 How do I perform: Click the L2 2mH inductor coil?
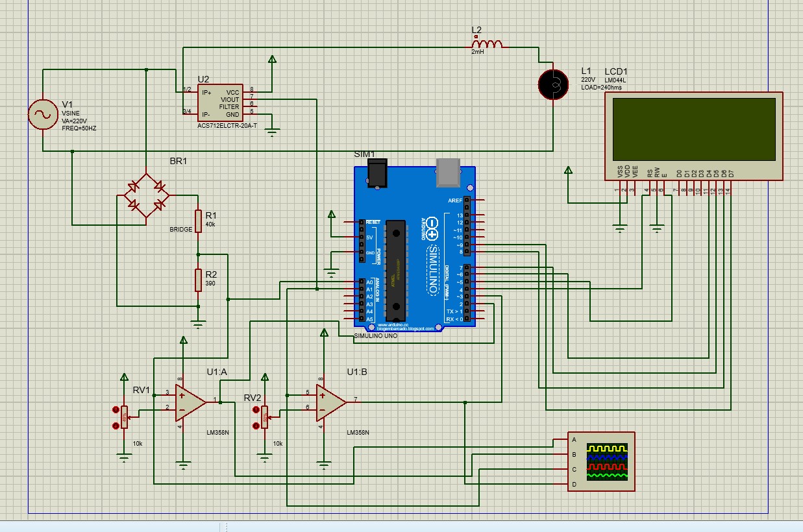pos(486,45)
